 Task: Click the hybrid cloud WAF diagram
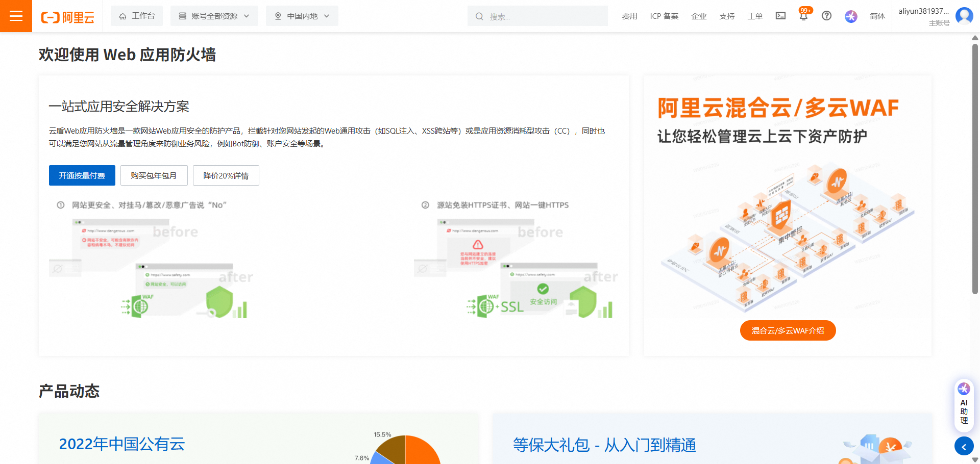788,238
